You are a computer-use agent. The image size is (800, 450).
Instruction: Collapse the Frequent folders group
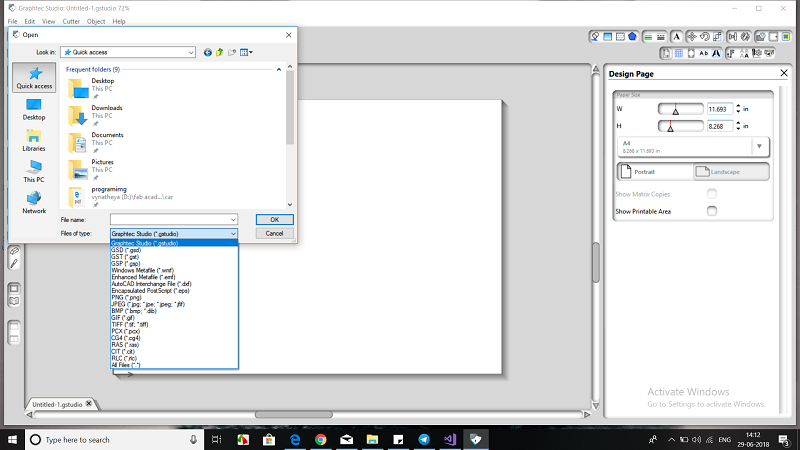point(279,69)
